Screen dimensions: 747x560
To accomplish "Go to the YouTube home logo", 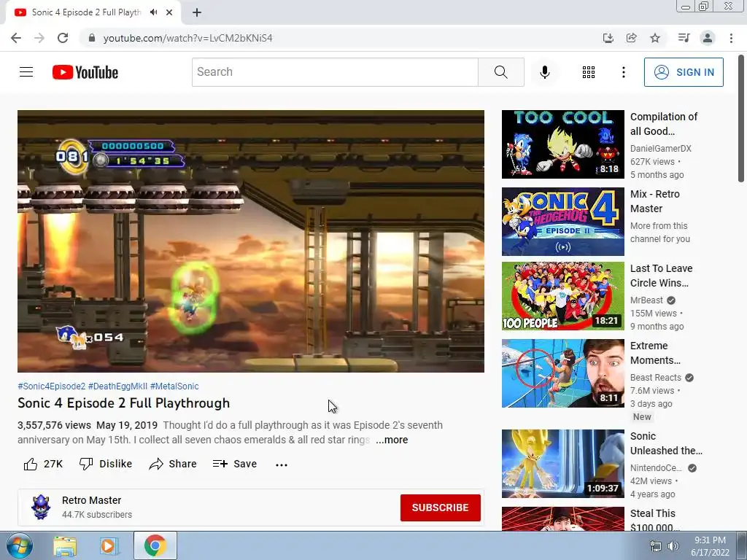I will click(85, 72).
